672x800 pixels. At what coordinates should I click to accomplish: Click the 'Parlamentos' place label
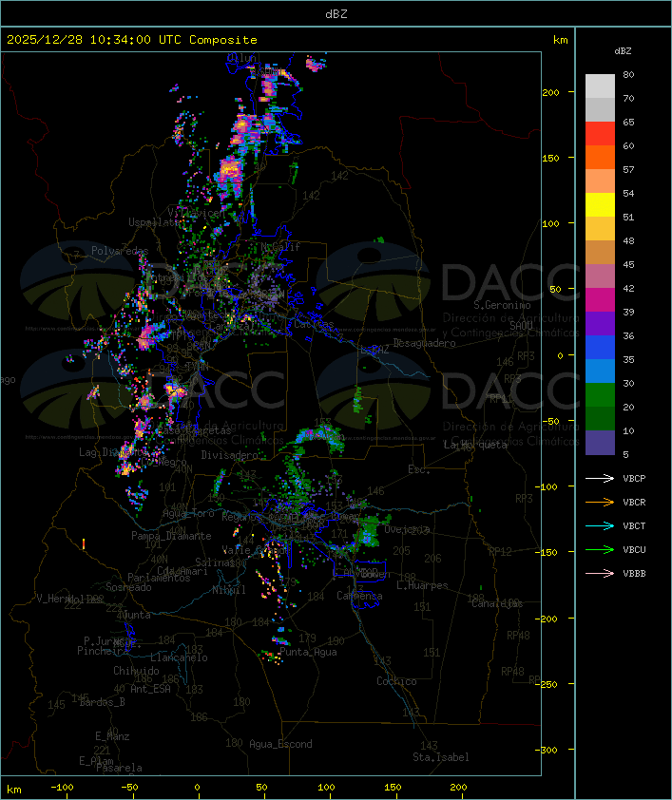coord(159,578)
